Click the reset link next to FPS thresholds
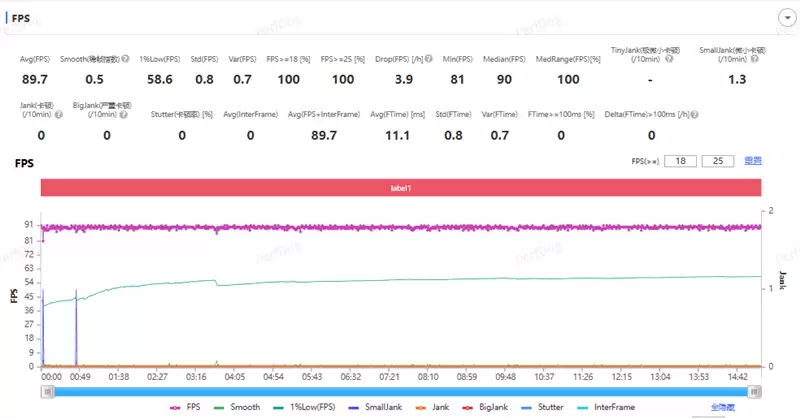800x418 pixels. click(753, 160)
